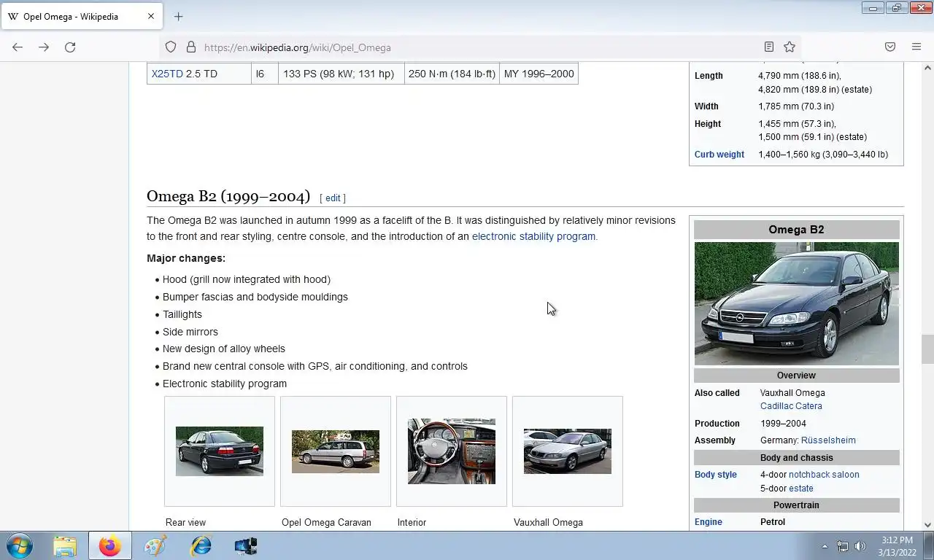Save page to Pocket
This screenshot has width=934, height=560.
pos(890,47)
